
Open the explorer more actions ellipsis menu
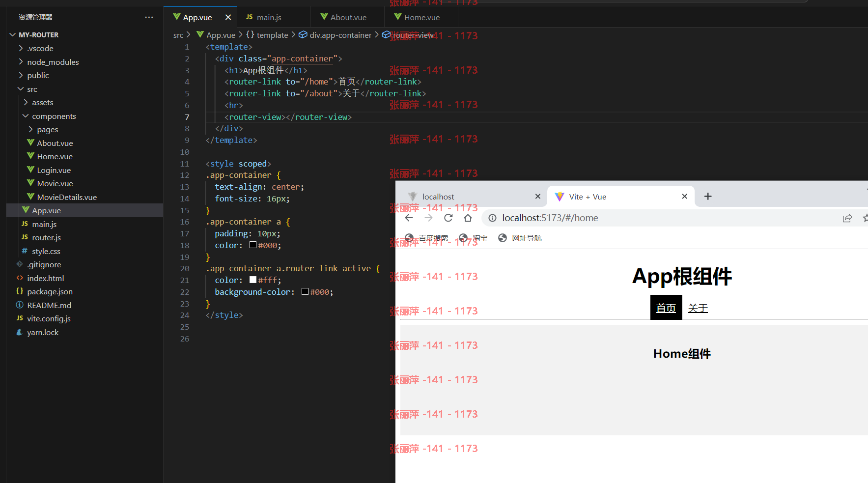pyautogui.click(x=149, y=17)
